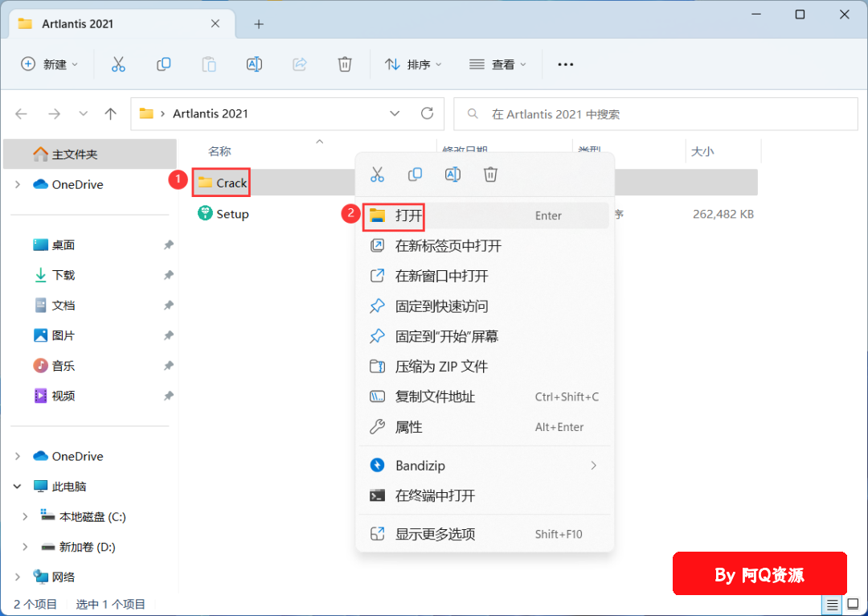Choose 固定到"开始"屏幕
Image resolution: width=868 pixels, height=616 pixels.
[485, 336]
